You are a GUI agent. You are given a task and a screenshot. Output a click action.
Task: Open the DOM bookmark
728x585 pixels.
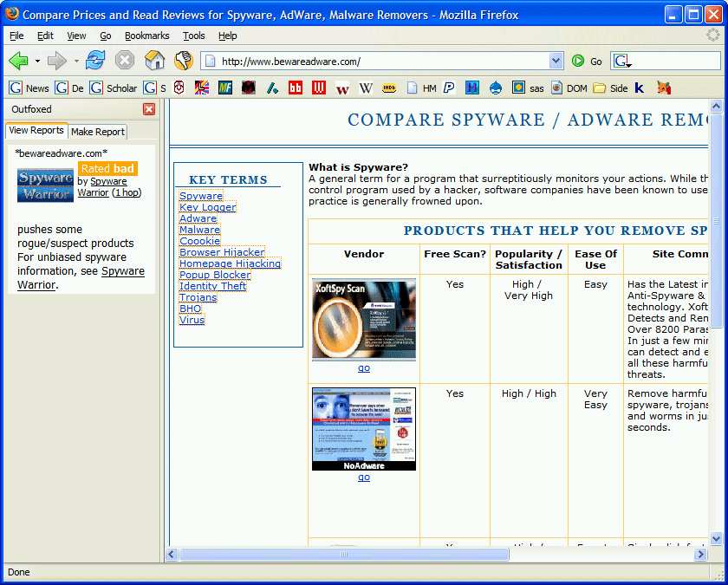[x=569, y=88]
